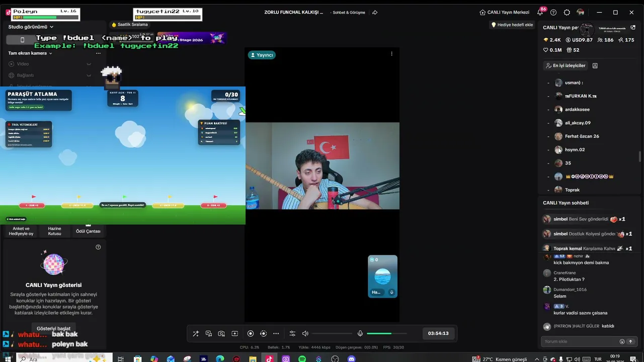
Task: Click the gifts count 52
Action: (x=573, y=50)
